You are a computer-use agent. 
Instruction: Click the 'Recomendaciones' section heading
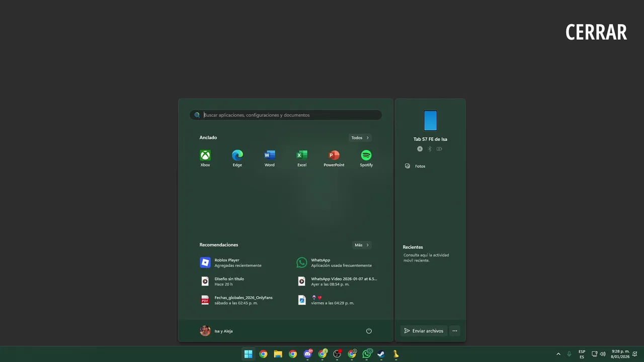click(x=219, y=245)
